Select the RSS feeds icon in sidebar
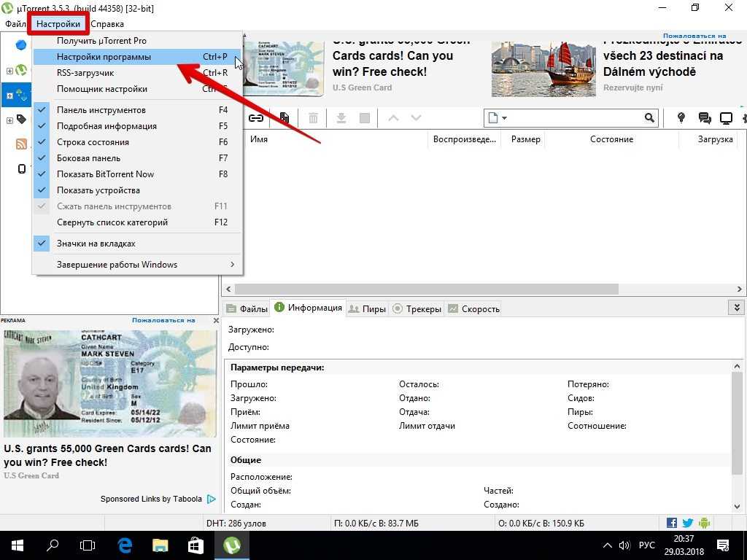The image size is (747, 560). (21, 144)
